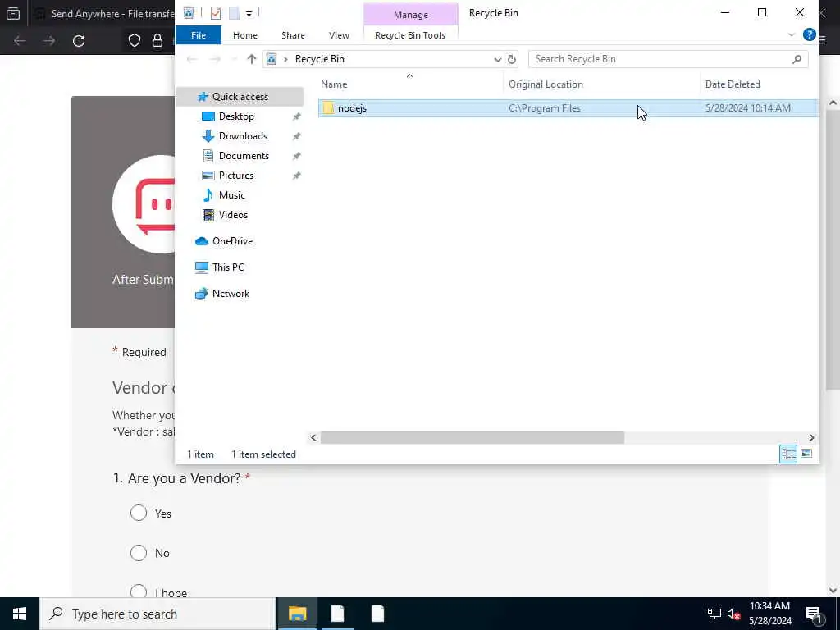Click the horizontal scrollbar thumb in file list

pos(472,438)
